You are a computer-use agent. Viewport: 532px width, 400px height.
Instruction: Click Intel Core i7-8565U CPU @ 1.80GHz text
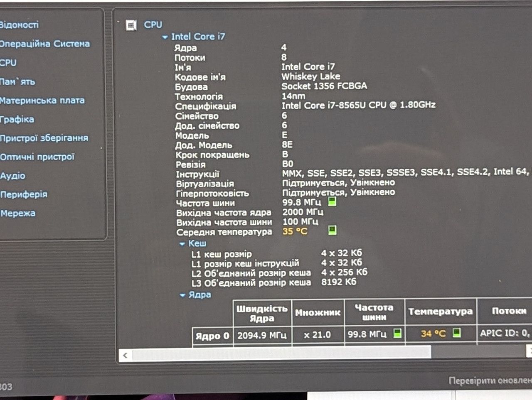pyautogui.click(x=359, y=105)
